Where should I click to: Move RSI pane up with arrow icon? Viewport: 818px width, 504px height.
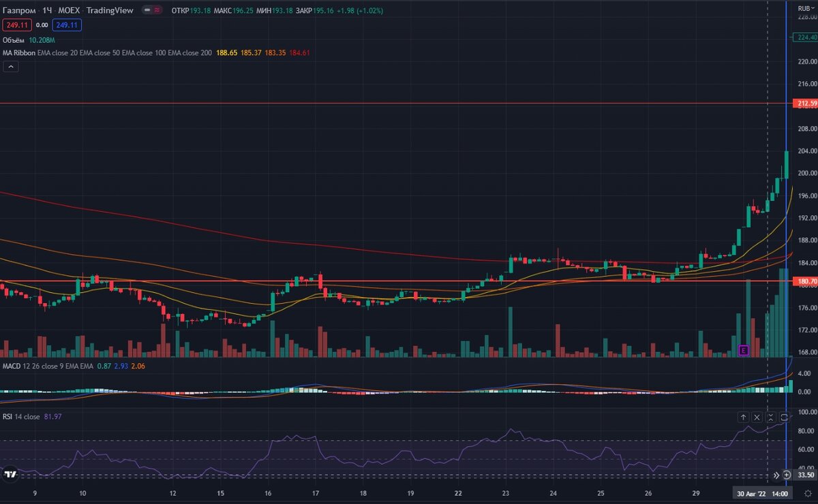click(x=744, y=417)
